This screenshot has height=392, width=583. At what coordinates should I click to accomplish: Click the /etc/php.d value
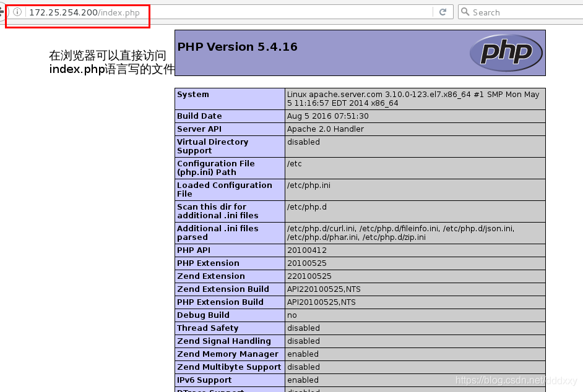[307, 207]
